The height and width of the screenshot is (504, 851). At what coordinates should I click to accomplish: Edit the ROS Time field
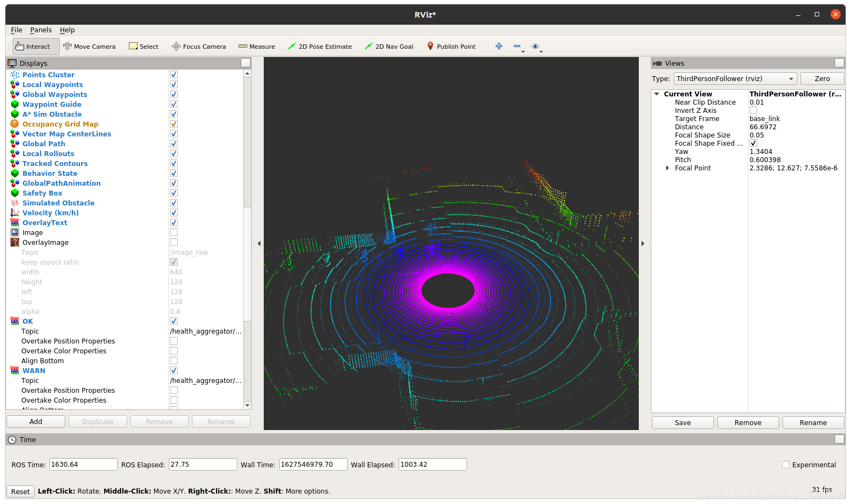[83, 464]
